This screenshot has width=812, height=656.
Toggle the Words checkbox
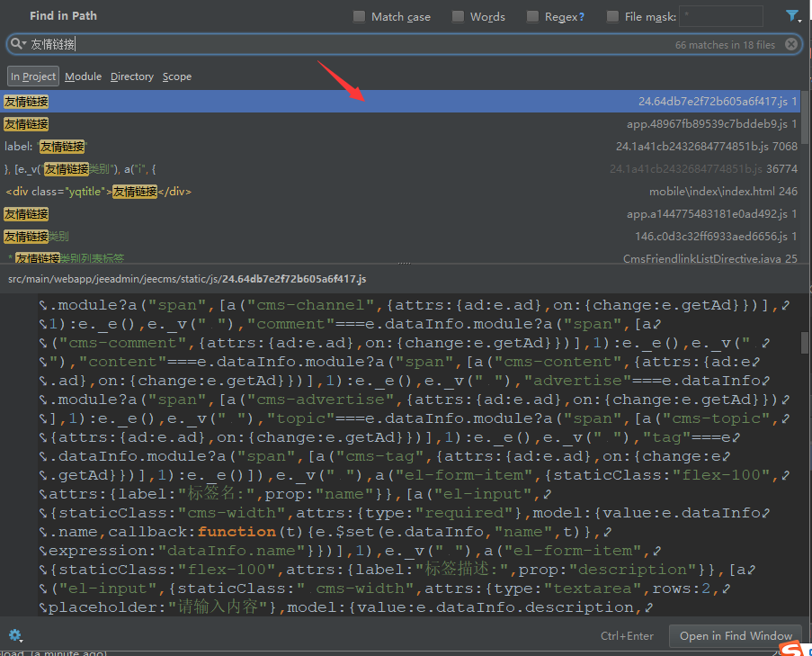pos(459,17)
